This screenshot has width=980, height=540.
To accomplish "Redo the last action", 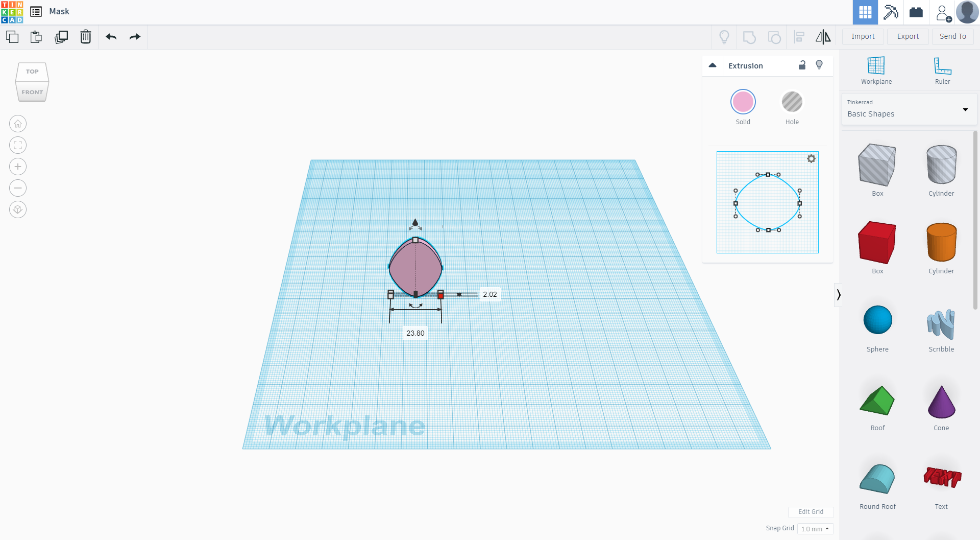I will pyautogui.click(x=135, y=37).
